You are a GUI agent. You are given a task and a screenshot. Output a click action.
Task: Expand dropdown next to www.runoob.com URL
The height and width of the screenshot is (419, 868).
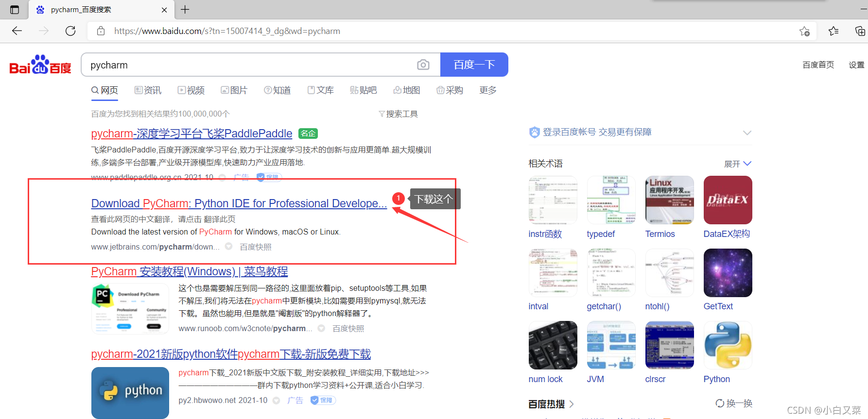[x=321, y=328]
